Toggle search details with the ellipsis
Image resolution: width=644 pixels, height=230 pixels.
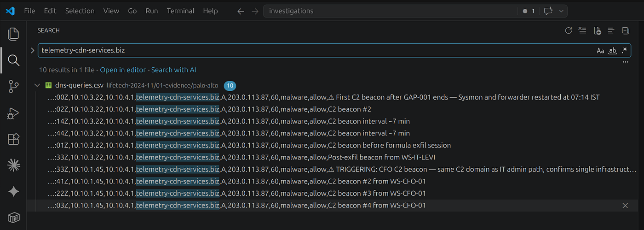click(625, 62)
